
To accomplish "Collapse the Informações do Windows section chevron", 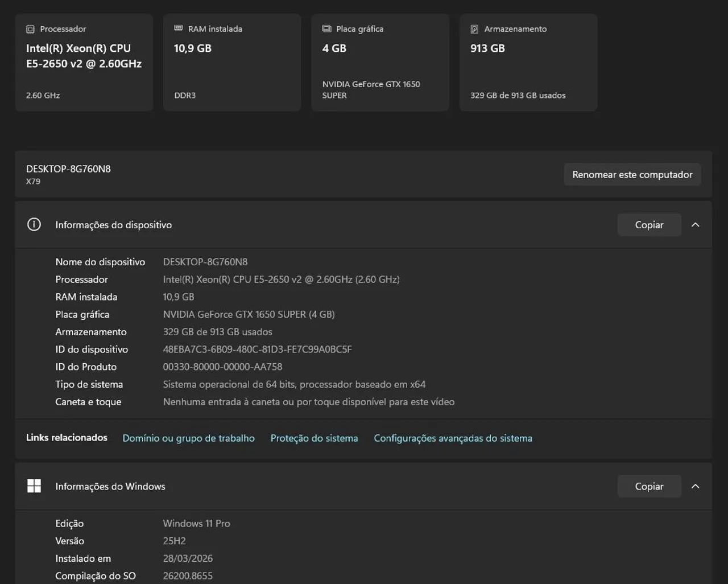I will pos(695,486).
